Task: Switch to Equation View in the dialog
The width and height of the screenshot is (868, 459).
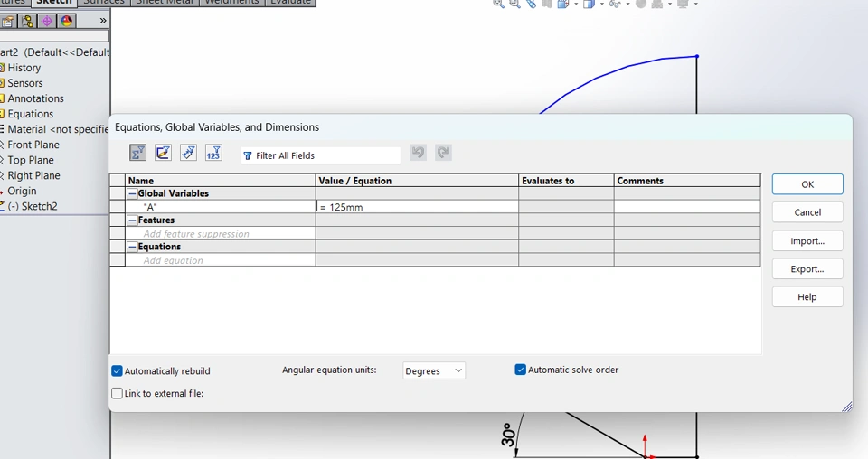Action: pyautogui.click(x=137, y=153)
